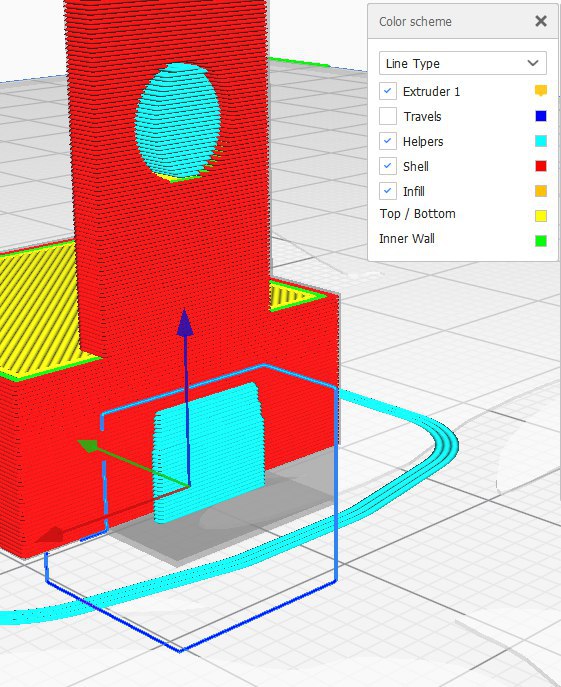Click the red Shell color swatch
The image size is (561, 687).
coord(541,166)
